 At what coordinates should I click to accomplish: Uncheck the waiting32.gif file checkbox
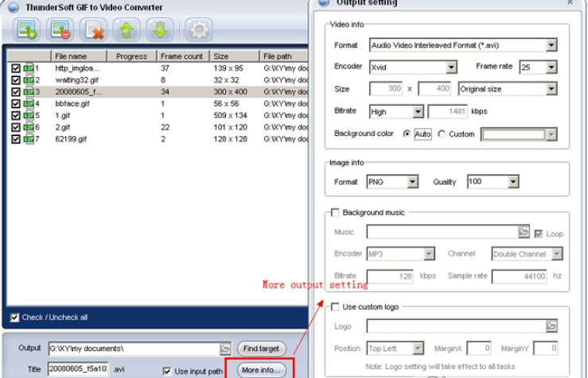click(x=15, y=80)
